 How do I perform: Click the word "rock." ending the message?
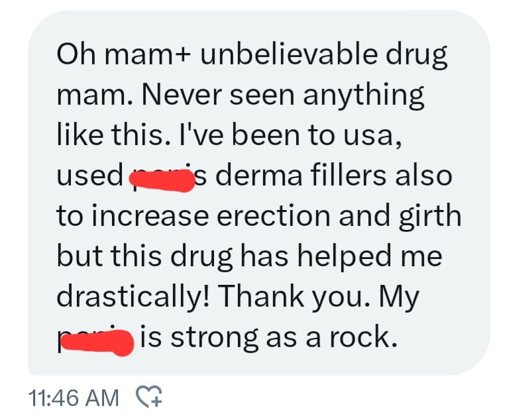[364, 337]
